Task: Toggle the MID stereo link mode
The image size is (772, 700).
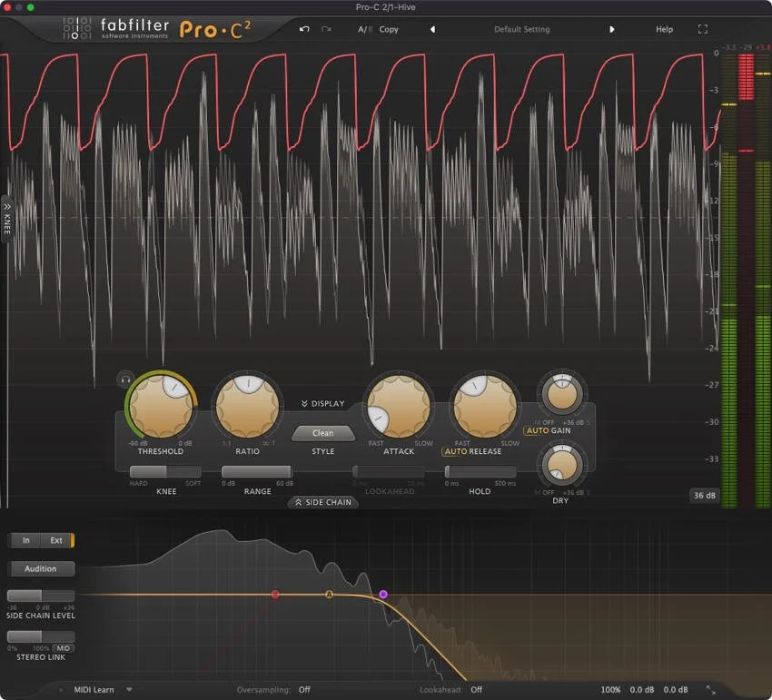Action: coord(64,648)
